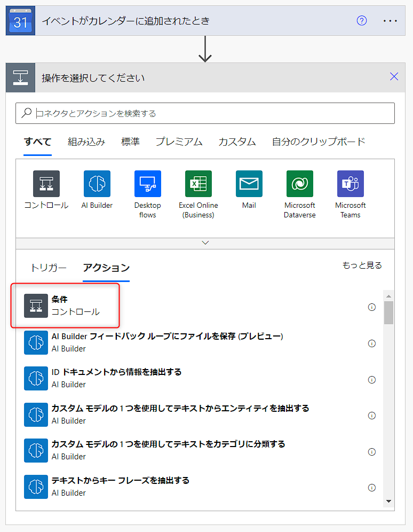Choose テキストからキー フレーズを抽出する action
Image resolution: width=413 pixels, height=532 pixels.
(x=200, y=487)
